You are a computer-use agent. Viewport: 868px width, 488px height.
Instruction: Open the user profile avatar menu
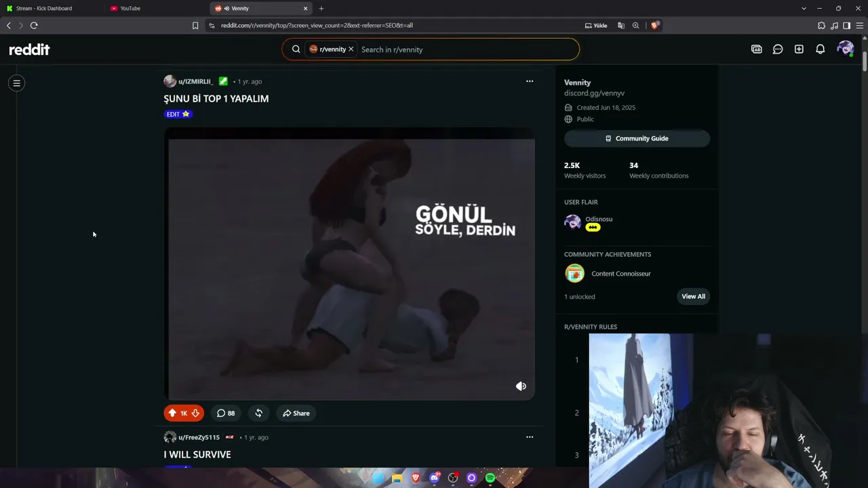(x=845, y=49)
